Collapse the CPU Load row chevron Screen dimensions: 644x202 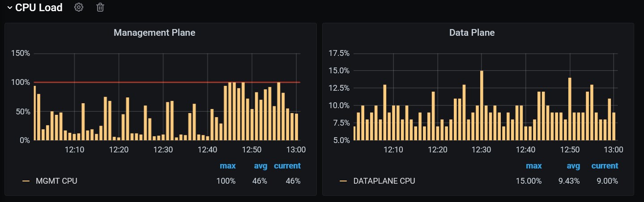coord(9,8)
